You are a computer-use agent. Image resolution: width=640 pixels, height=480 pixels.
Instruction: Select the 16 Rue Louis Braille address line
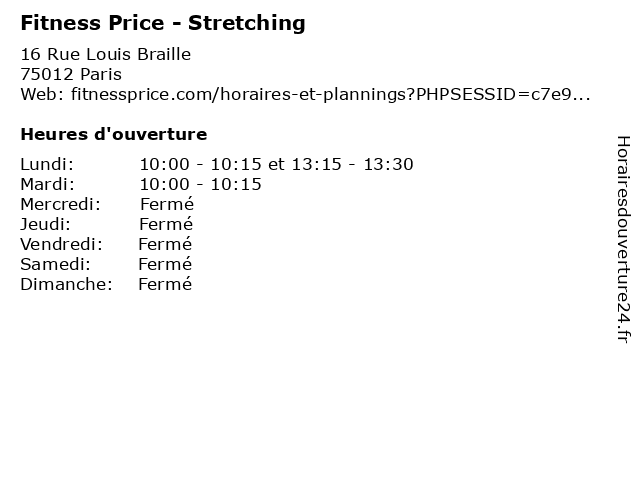[x=106, y=54]
